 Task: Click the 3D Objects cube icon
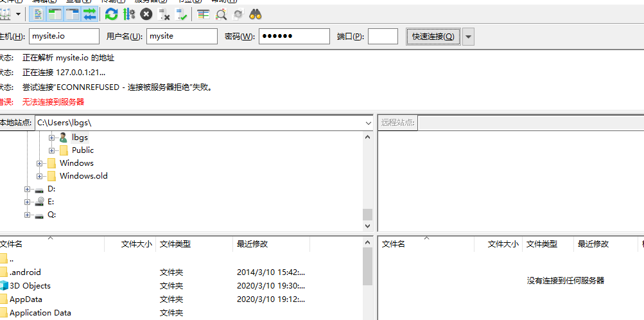(x=4, y=285)
